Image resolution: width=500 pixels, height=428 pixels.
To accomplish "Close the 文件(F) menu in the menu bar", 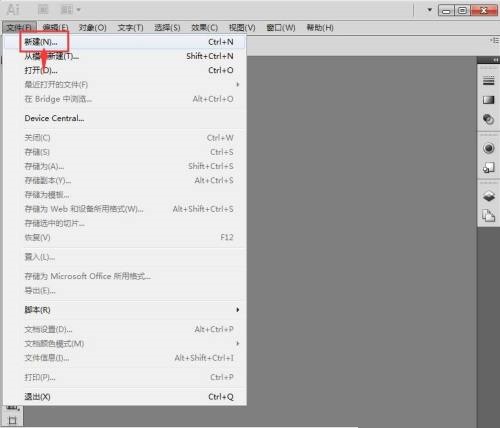I will coord(19,27).
